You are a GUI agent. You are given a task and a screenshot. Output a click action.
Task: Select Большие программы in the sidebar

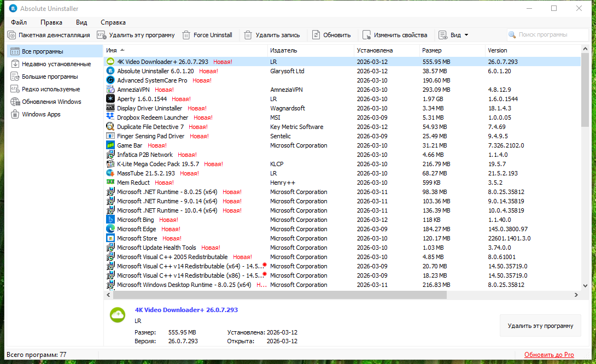click(50, 77)
